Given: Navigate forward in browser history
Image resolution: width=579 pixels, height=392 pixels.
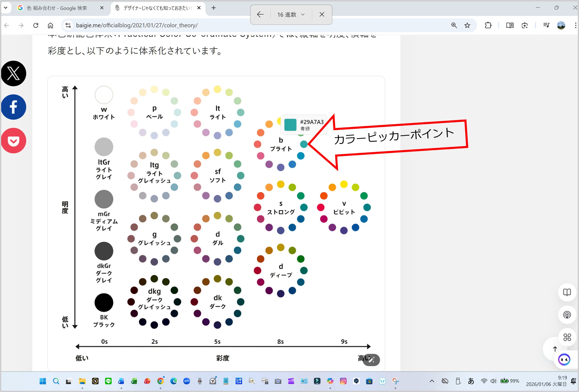Looking at the screenshot, I should click(x=21, y=25).
